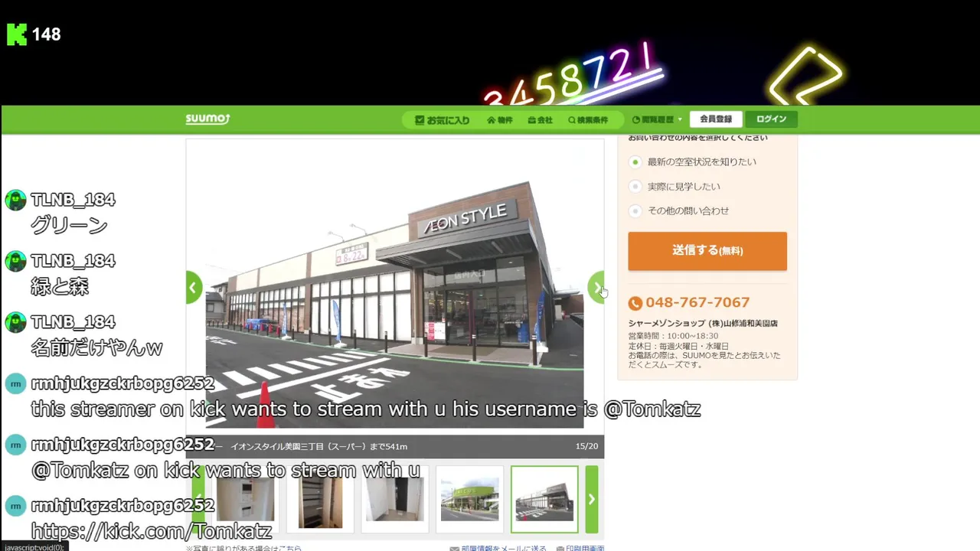
Task: Open お気に入り favorites in header
Action: (443, 120)
